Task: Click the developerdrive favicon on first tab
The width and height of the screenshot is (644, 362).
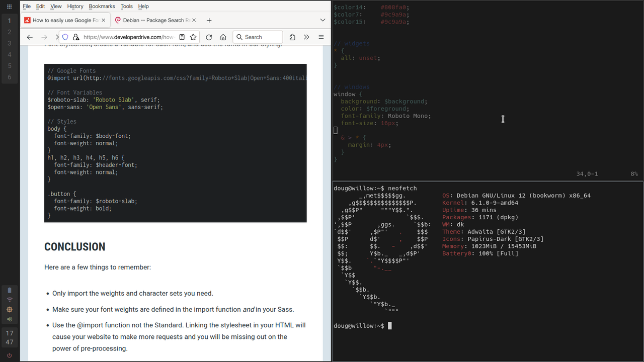Action: point(28,20)
